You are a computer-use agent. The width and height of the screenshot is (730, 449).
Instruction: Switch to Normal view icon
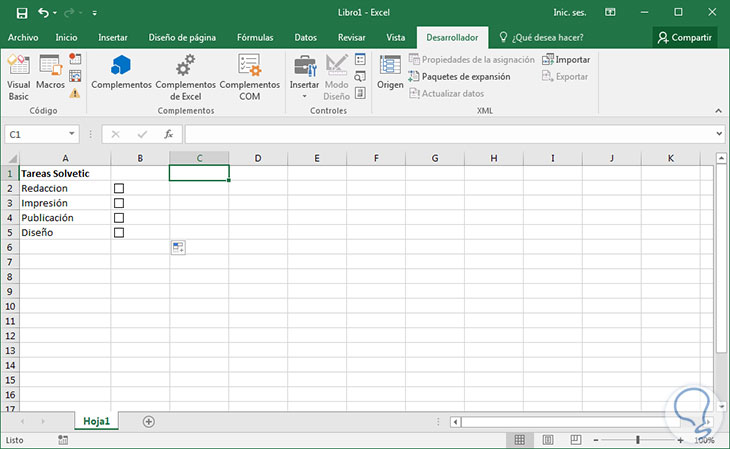click(x=520, y=440)
